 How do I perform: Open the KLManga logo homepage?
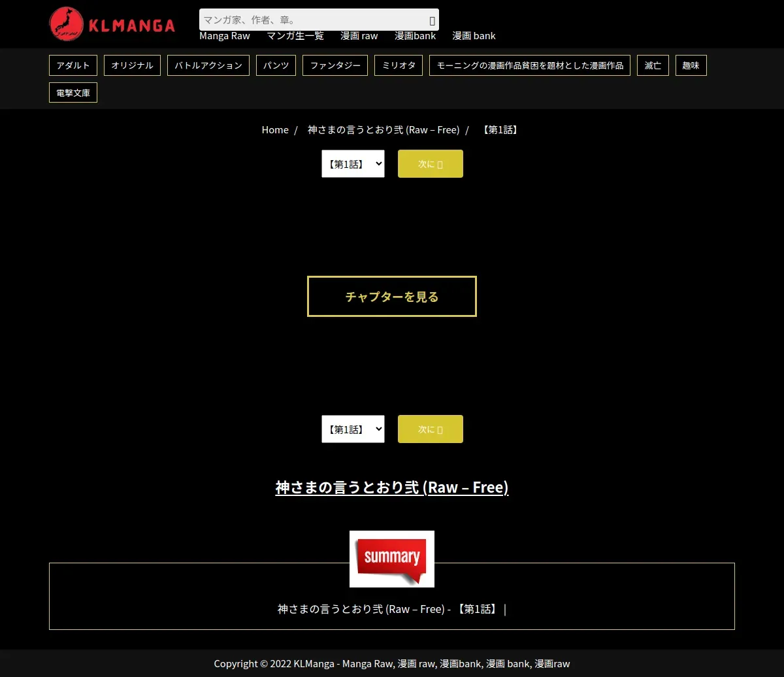112,24
